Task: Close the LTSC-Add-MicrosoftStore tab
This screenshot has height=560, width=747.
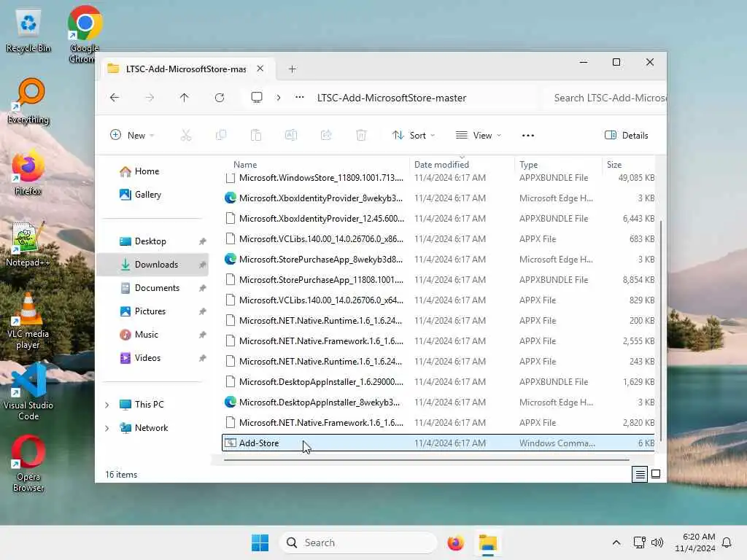Action: [260, 69]
